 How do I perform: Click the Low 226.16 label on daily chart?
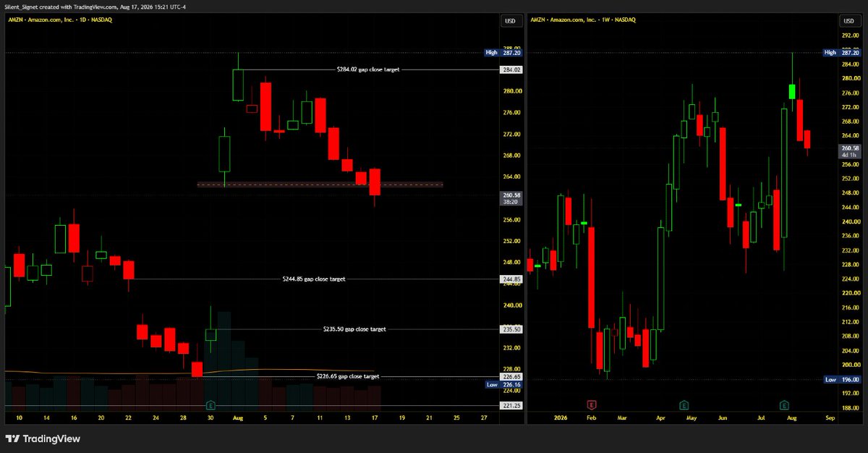(x=502, y=385)
